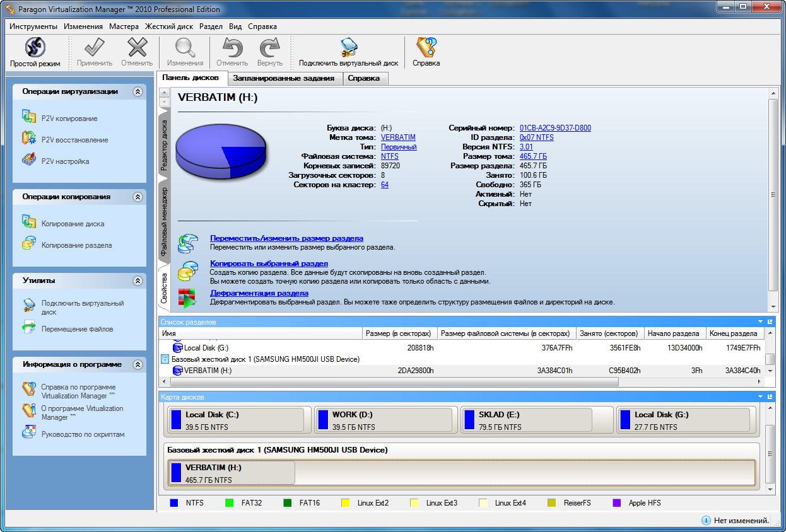
Task: Open the Раздел menu
Action: (211, 26)
